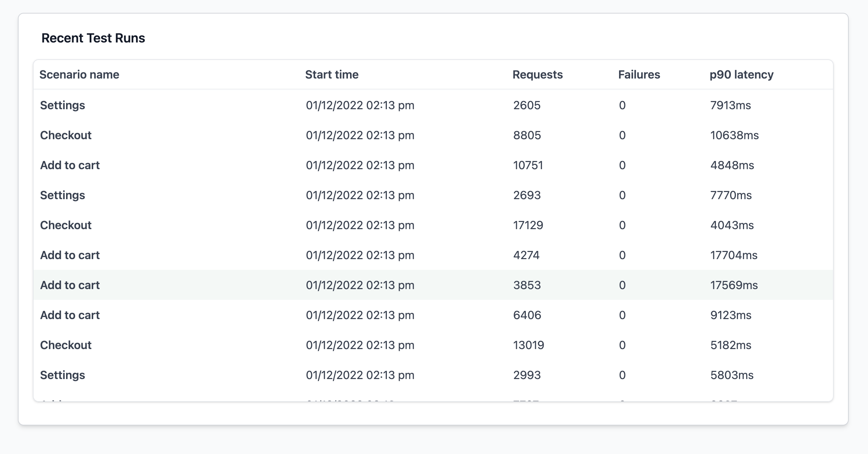Click the 7913ms latency value
Screen dimensions: 868x454
click(730, 105)
